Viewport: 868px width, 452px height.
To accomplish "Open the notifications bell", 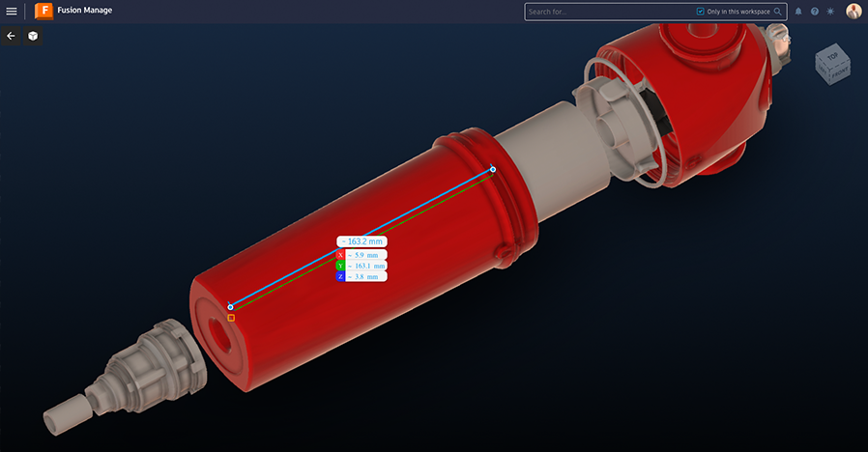I will click(x=798, y=12).
